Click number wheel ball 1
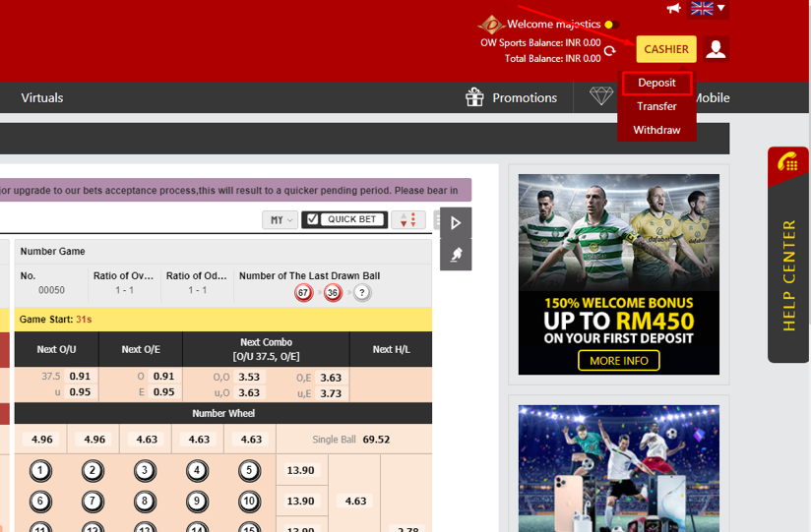811x532 pixels. point(40,470)
